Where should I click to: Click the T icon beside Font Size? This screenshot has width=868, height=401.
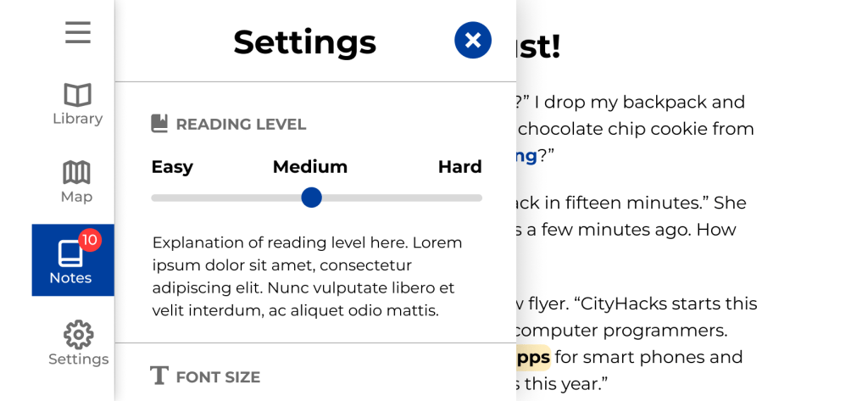(x=159, y=376)
